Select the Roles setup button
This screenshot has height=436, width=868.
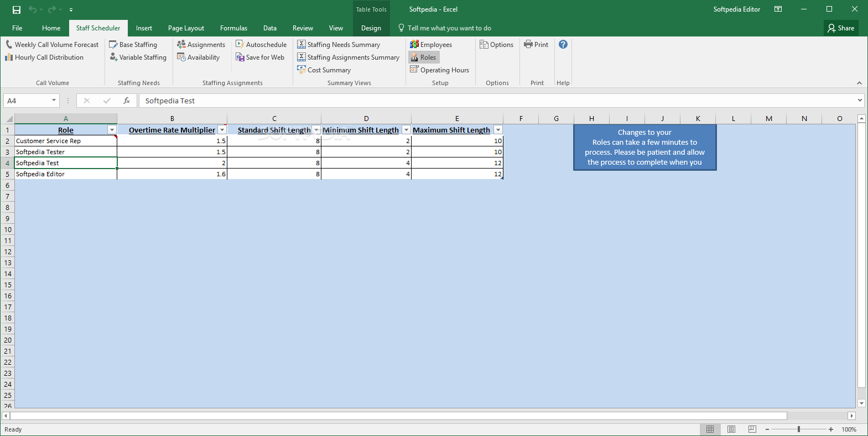tap(424, 57)
